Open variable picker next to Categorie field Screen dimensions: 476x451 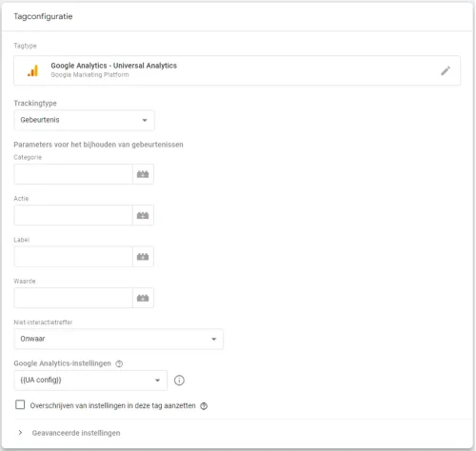143,174
